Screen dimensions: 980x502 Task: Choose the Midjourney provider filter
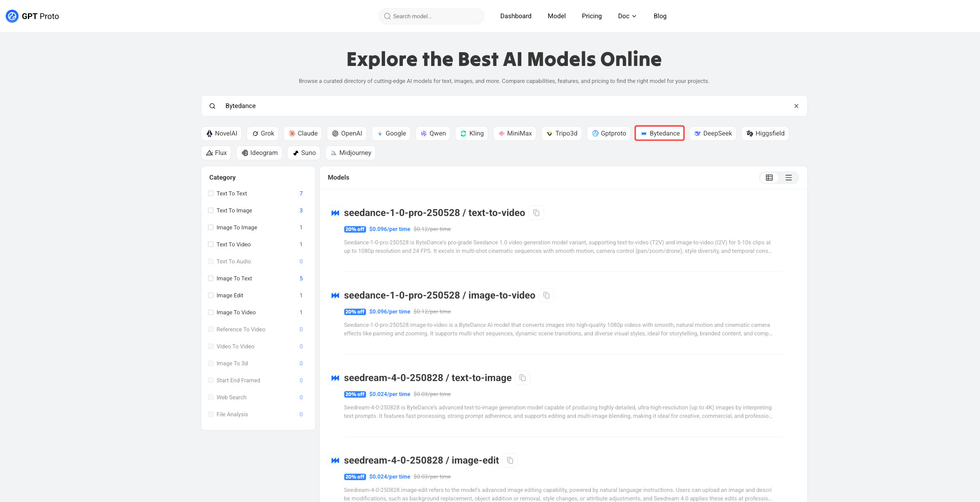pos(351,153)
